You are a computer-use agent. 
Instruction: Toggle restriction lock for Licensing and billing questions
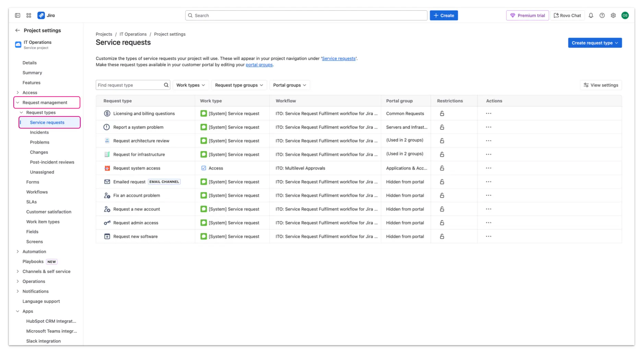pos(442,113)
